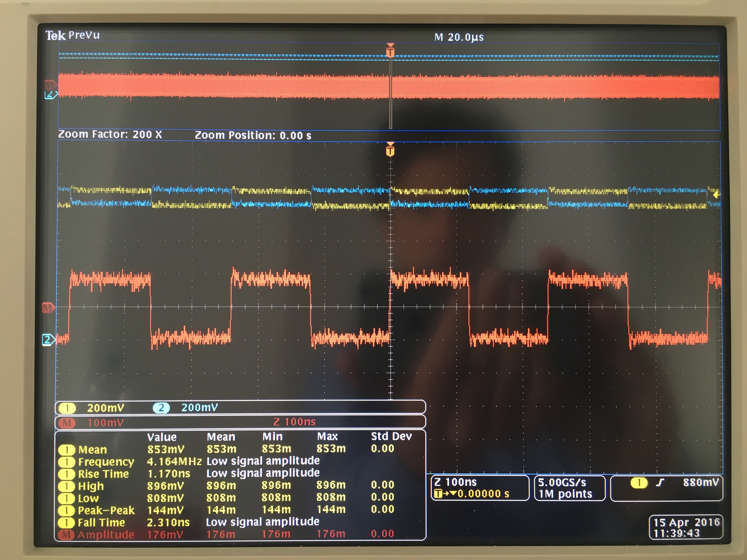This screenshot has width=747, height=560.
Task: Click the Low signal amplitude warning for Frequency
Action: (263, 461)
